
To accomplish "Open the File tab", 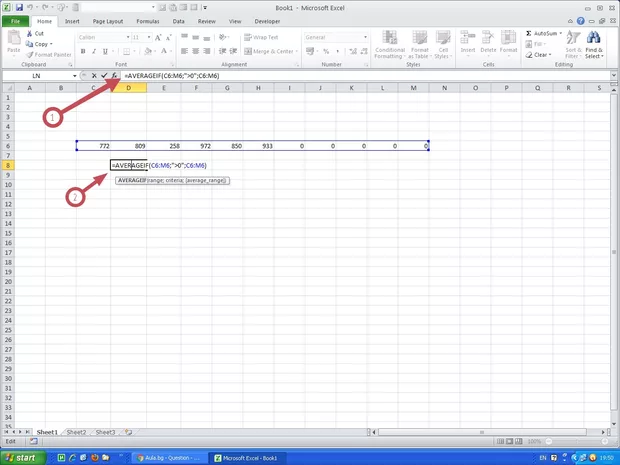I will click(x=15, y=21).
